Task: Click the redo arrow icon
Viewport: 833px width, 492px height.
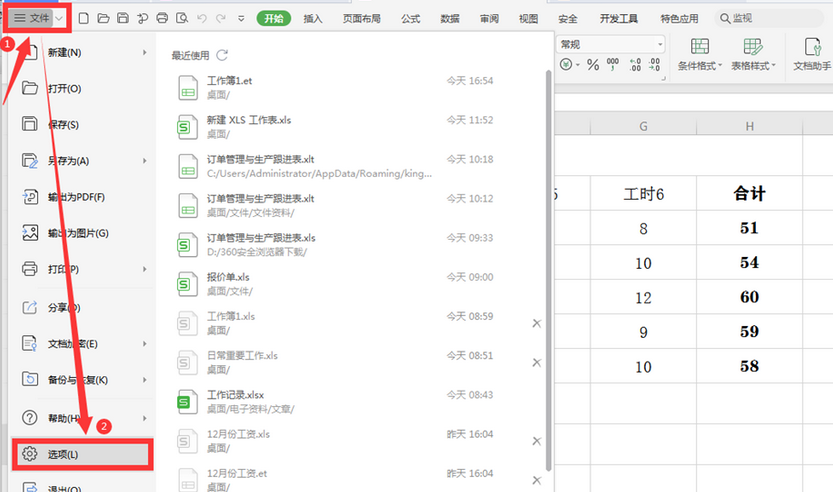Action: [221, 18]
